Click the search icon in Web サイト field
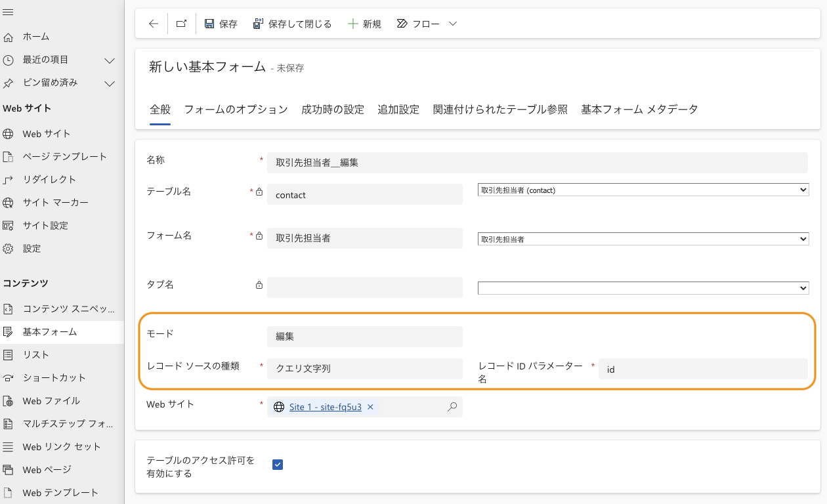This screenshot has width=827, height=504. 452,407
